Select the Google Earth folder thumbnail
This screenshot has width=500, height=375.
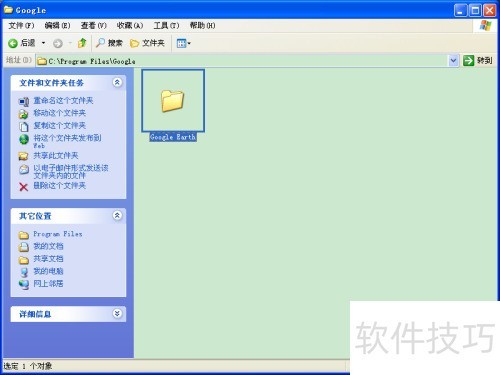pyautogui.click(x=173, y=101)
